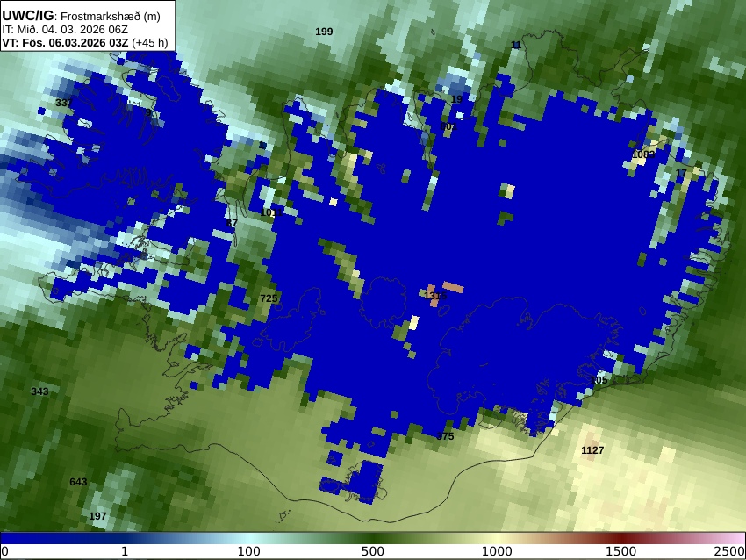
Task: Click the map value 11 on northern coast
Action: tap(516, 45)
